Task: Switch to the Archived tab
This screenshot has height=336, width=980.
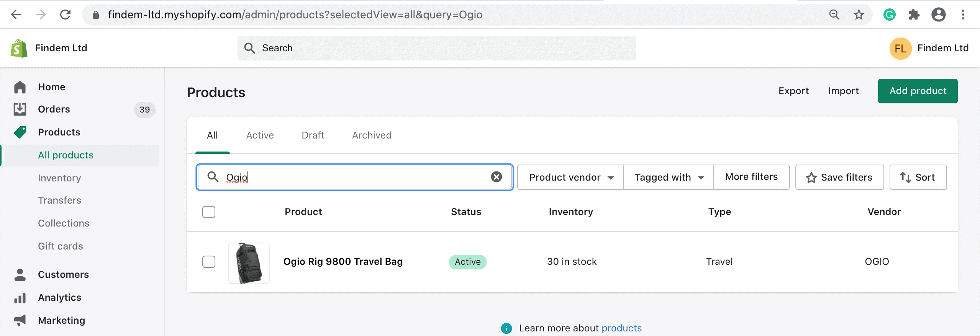Action: (x=372, y=135)
